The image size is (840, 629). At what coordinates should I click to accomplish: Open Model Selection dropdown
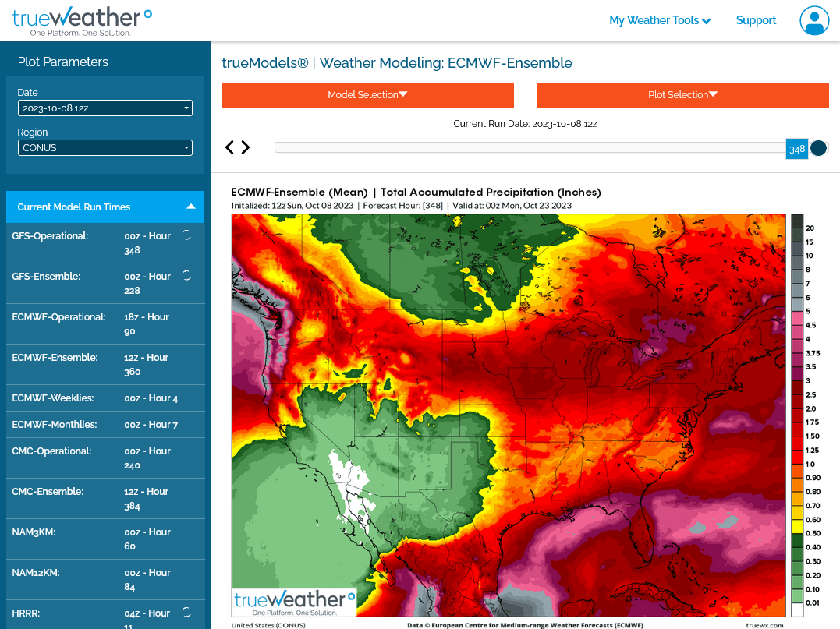pyautogui.click(x=368, y=95)
